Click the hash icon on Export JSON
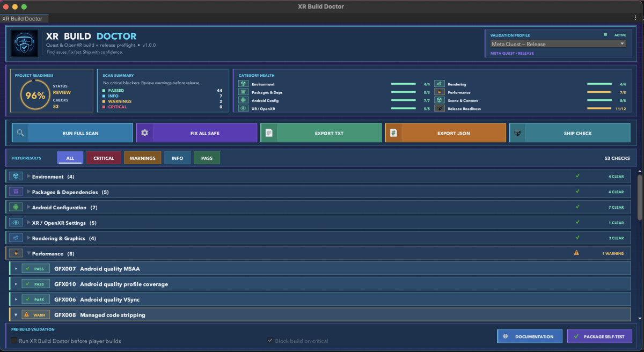 (393, 133)
